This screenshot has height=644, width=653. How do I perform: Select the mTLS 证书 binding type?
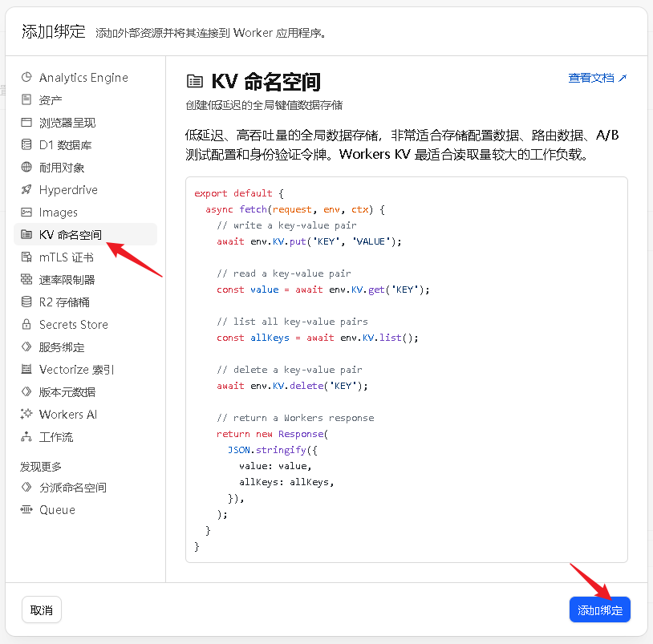(67, 257)
